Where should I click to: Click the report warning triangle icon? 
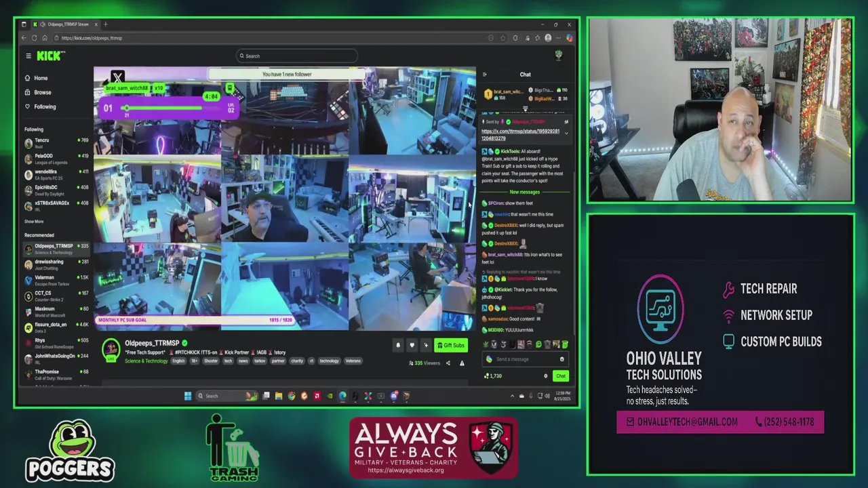[462, 363]
